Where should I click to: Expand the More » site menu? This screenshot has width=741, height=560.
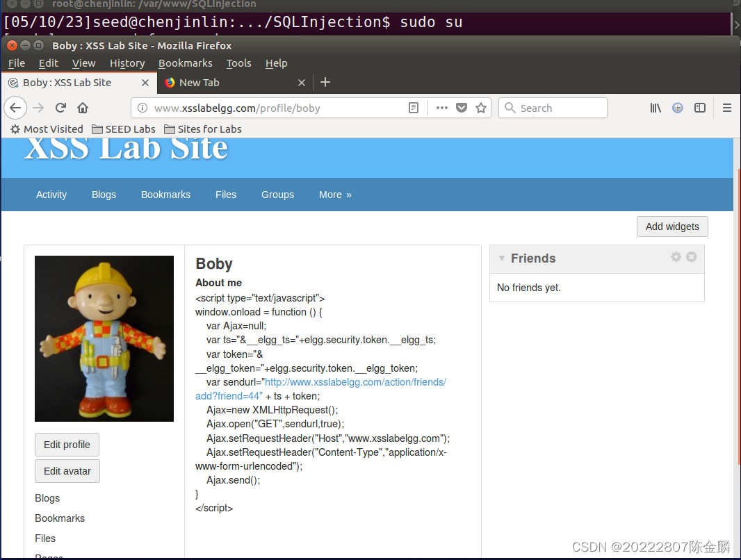pos(335,195)
